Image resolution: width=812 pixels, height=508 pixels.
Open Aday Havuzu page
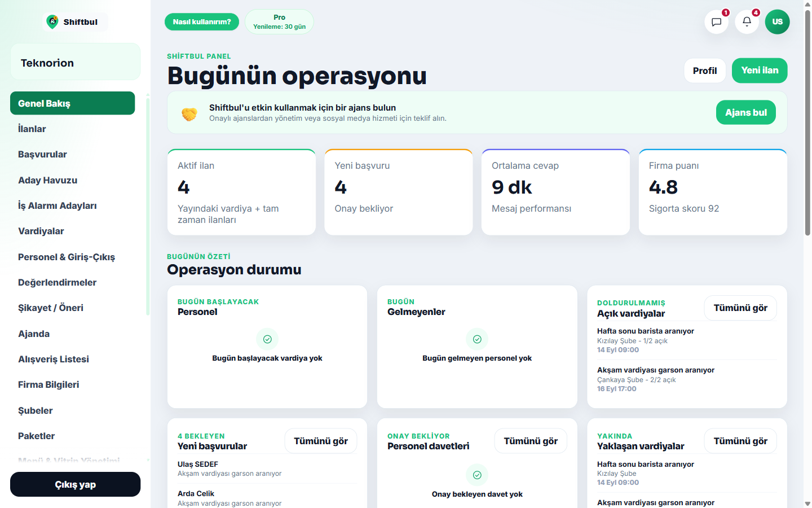pyautogui.click(x=72, y=180)
